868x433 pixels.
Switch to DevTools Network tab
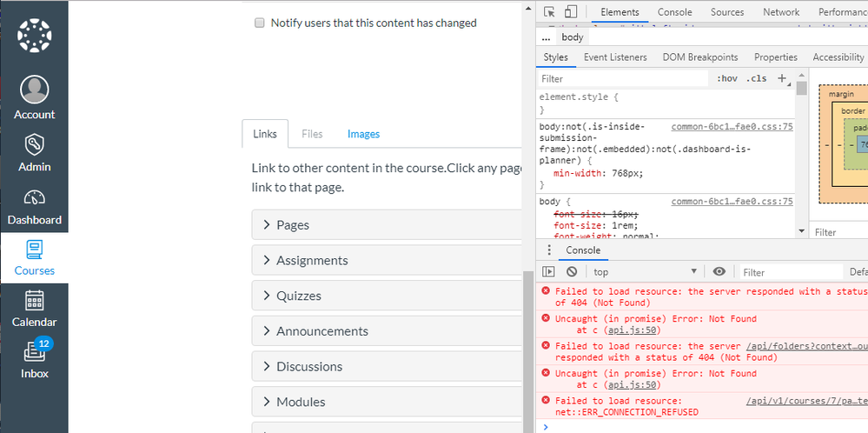(x=781, y=12)
